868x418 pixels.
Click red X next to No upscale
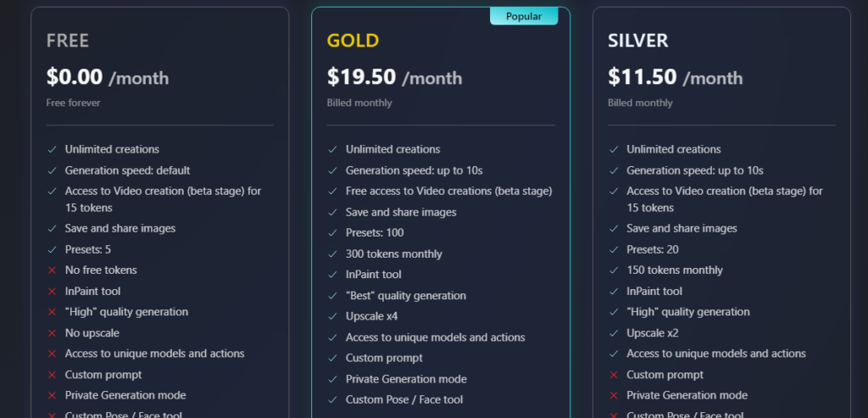coord(52,333)
